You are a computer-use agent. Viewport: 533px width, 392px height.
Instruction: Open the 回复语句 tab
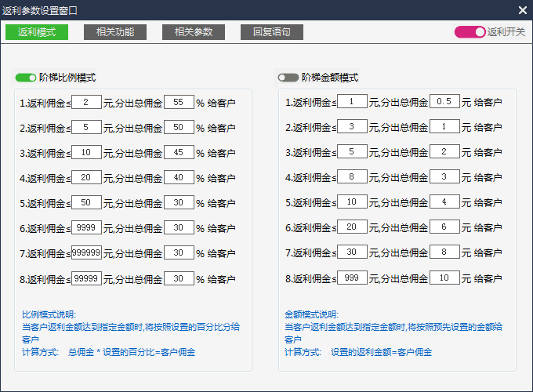pyautogui.click(x=272, y=32)
